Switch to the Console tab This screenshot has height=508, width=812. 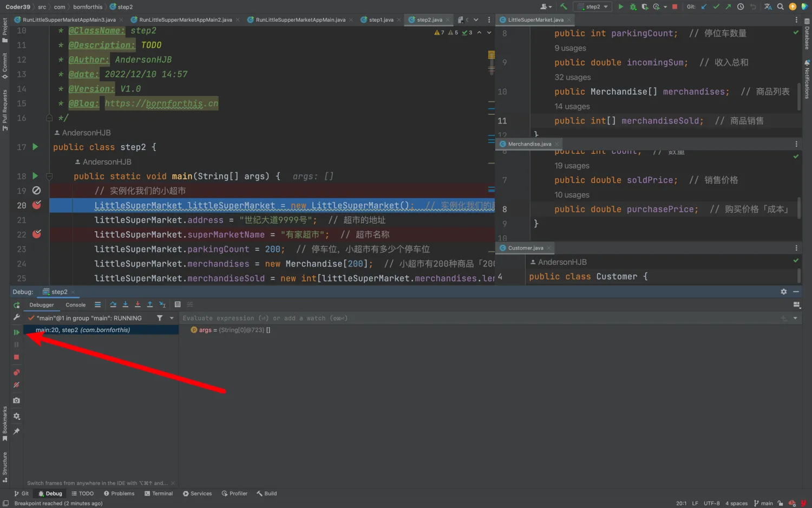(76, 305)
